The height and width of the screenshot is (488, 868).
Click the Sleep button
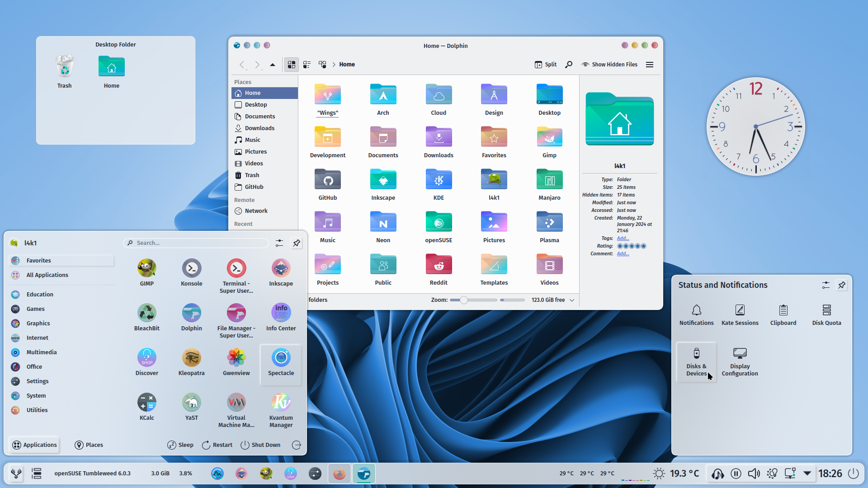click(x=180, y=445)
